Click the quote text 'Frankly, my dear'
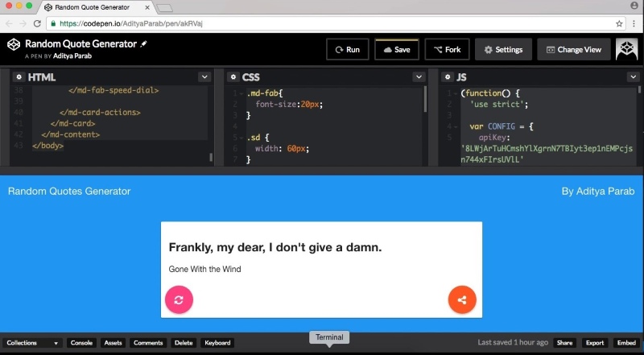This screenshot has height=355, width=644. pyautogui.click(x=275, y=247)
